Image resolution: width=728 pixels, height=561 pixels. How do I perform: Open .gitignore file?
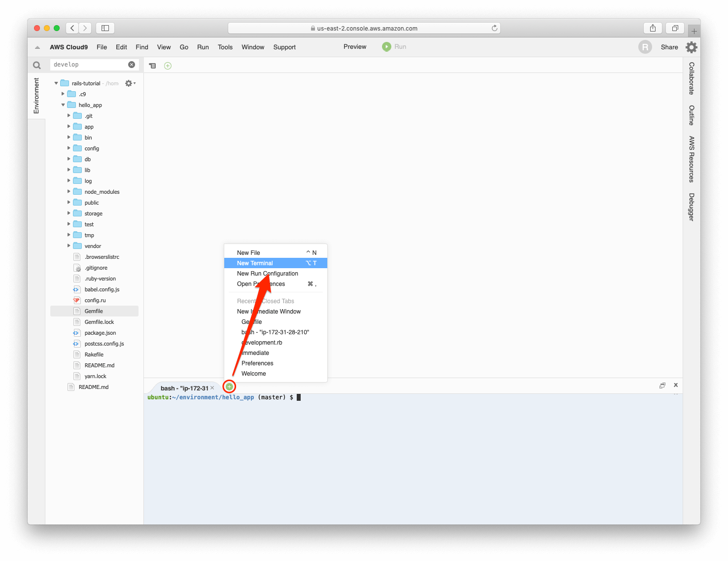click(x=96, y=268)
